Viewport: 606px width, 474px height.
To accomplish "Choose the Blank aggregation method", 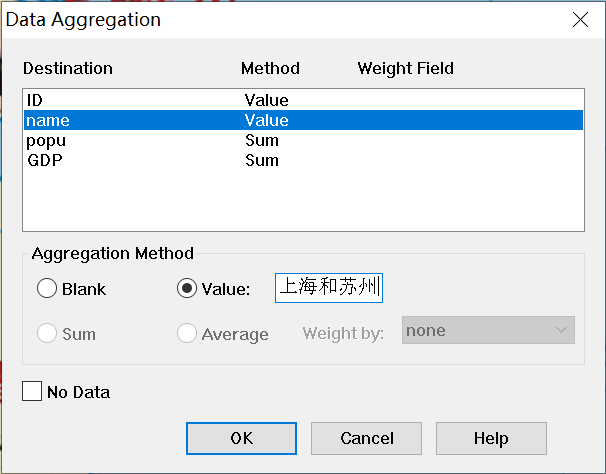I will click(47, 289).
